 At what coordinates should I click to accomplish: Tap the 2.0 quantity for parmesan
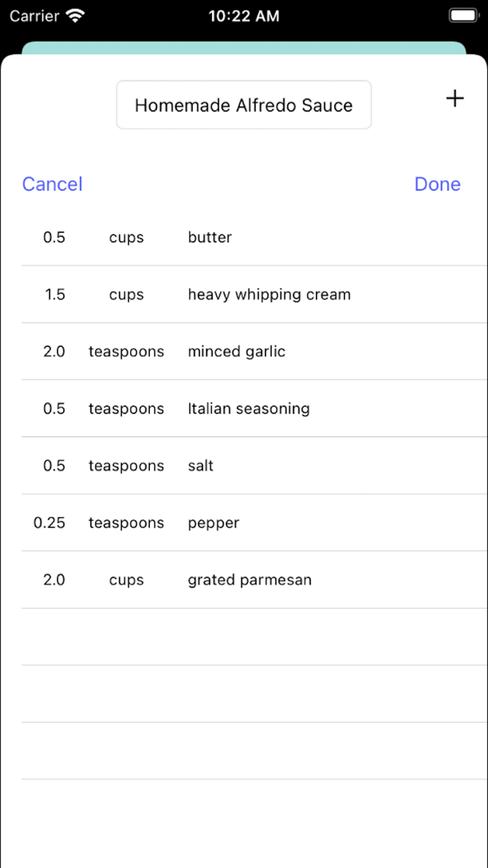click(x=54, y=581)
